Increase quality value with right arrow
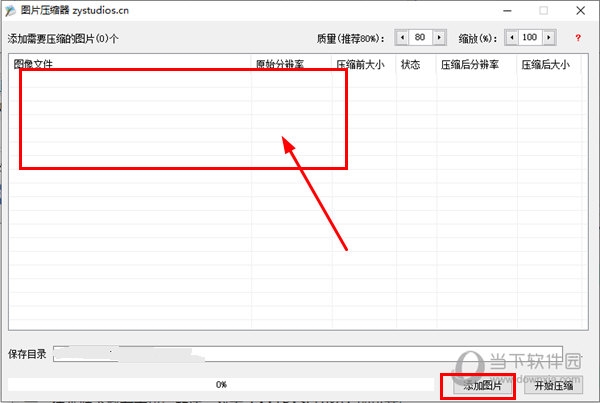This screenshot has width=600, height=403. 439,38
